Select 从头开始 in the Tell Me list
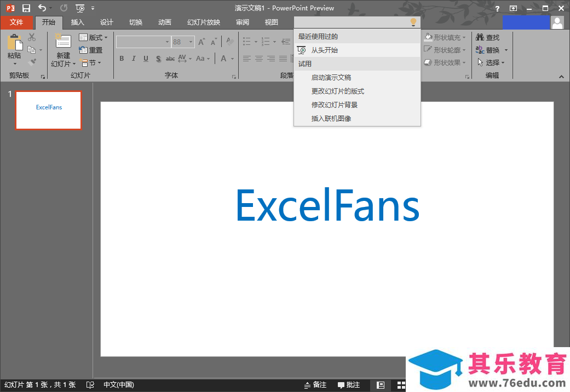The image size is (570, 392). point(358,50)
